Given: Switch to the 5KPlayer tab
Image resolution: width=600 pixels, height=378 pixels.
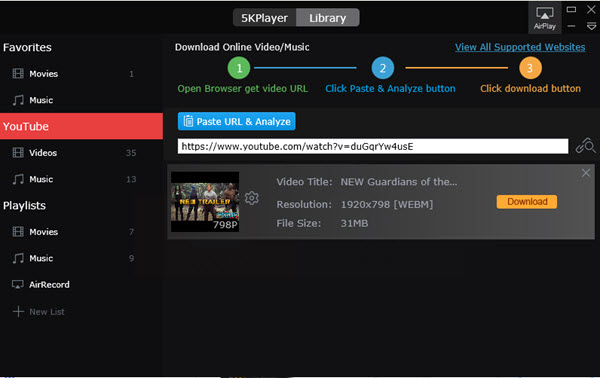Looking at the screenshot, I should click(x=264, y=18).
